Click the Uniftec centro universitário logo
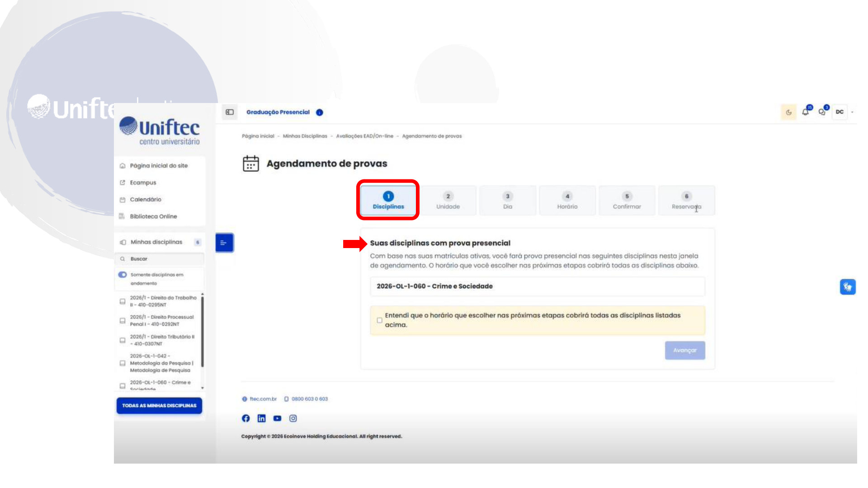This screenshot has width=868, height=488. tap(160, 131)
